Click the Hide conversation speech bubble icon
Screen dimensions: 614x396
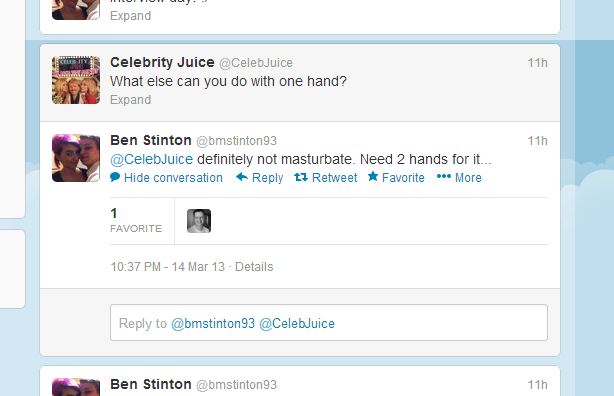click(115, 177)
